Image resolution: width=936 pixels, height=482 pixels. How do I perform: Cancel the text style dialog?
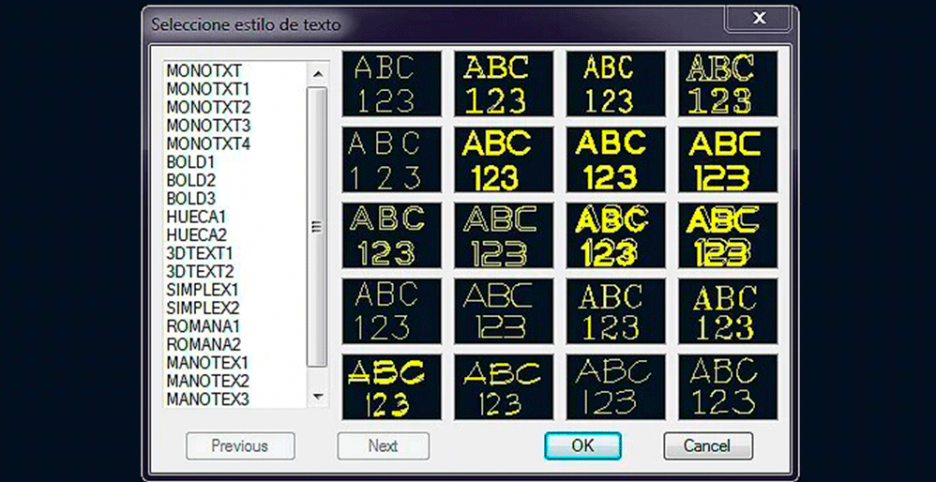[x=708, y=446]
